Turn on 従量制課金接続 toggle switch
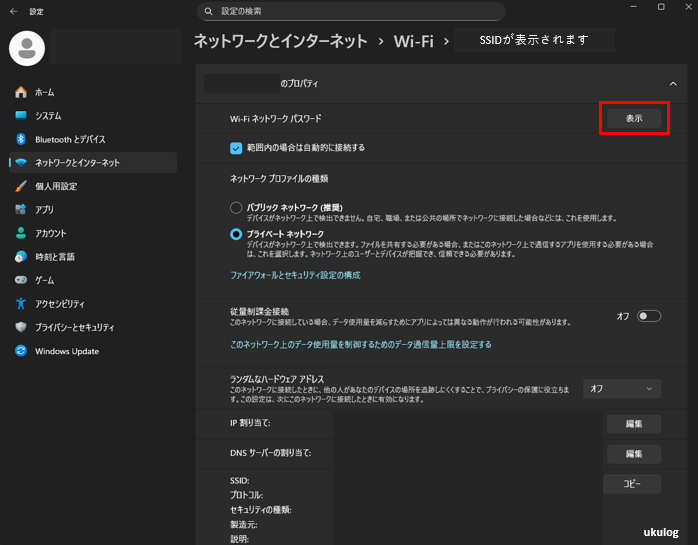698x545 pixels. (x=649, y=316)
